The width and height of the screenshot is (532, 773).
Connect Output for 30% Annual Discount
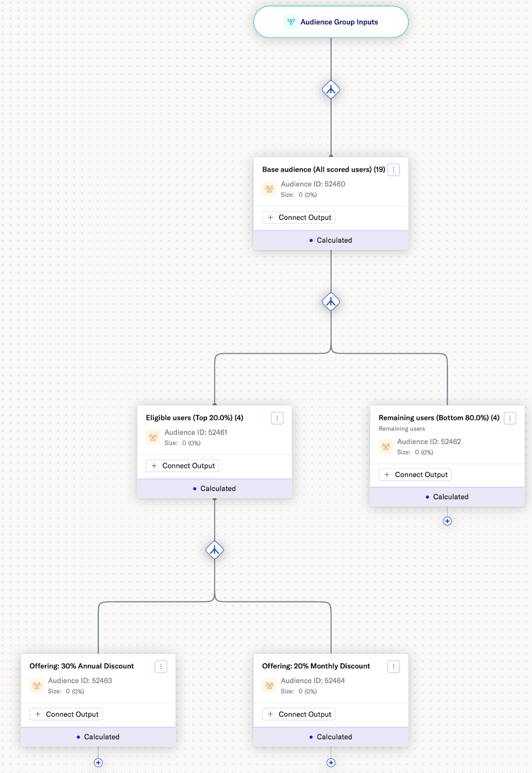tap(66, 714)
